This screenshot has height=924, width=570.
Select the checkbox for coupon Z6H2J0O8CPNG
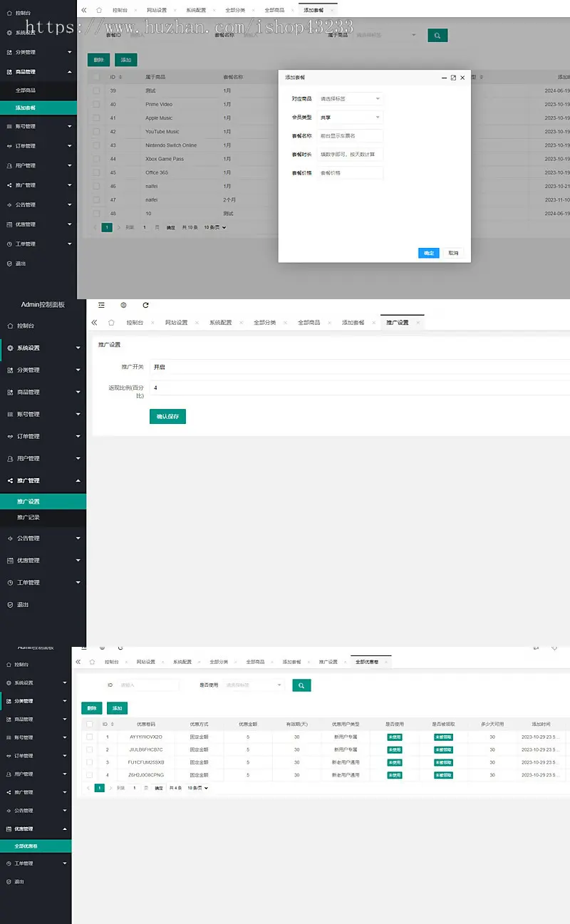click(x=90, y=774)
